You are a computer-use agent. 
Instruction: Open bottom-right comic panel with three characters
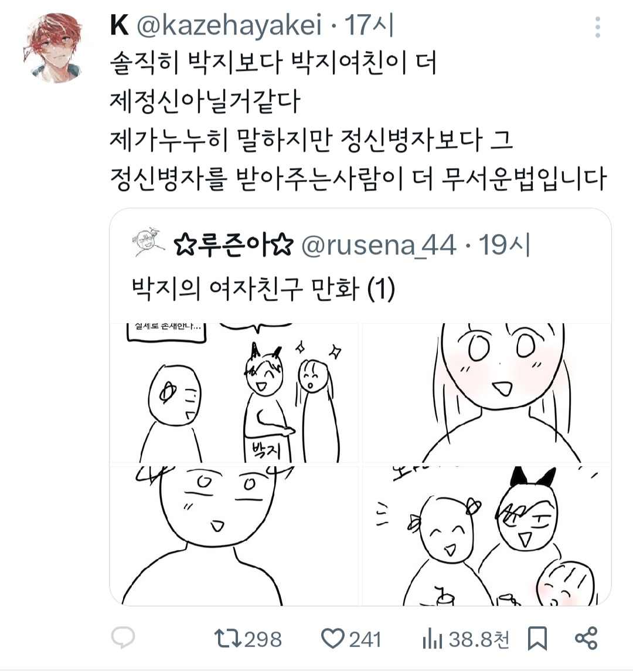coord(486,536)
